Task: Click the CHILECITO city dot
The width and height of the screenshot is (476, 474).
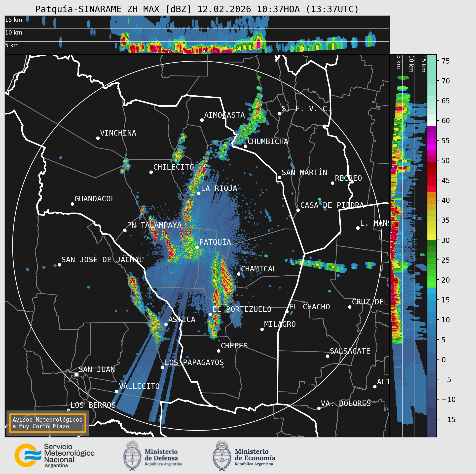Action: pyautogui.click(x=151, y=172)
